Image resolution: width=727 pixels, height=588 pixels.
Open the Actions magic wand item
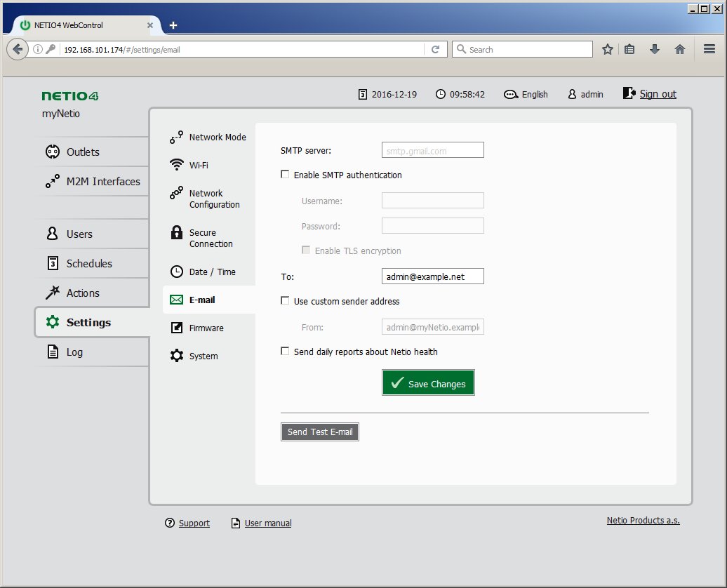pos(82,293)
